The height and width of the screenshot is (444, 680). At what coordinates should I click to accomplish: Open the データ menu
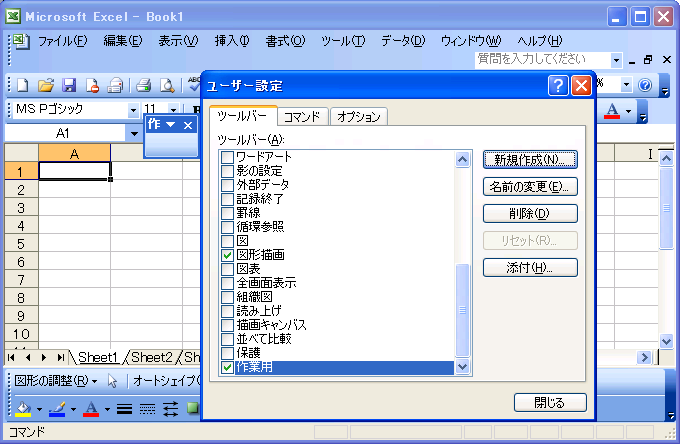coord(403,41)
